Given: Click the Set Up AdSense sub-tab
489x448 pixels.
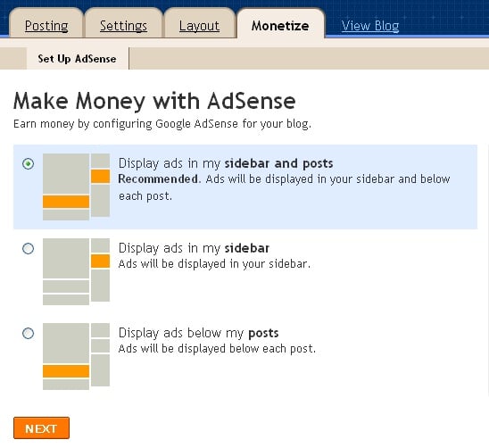Looking at the screenshot, I should click(x=77, y=59).
